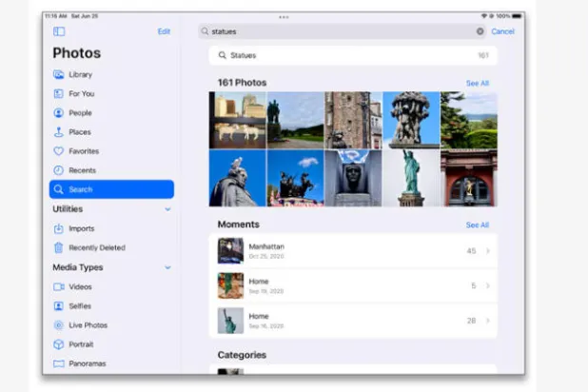
Task: Toggle the sidebar visibility icon
Action: pos(59,31)
